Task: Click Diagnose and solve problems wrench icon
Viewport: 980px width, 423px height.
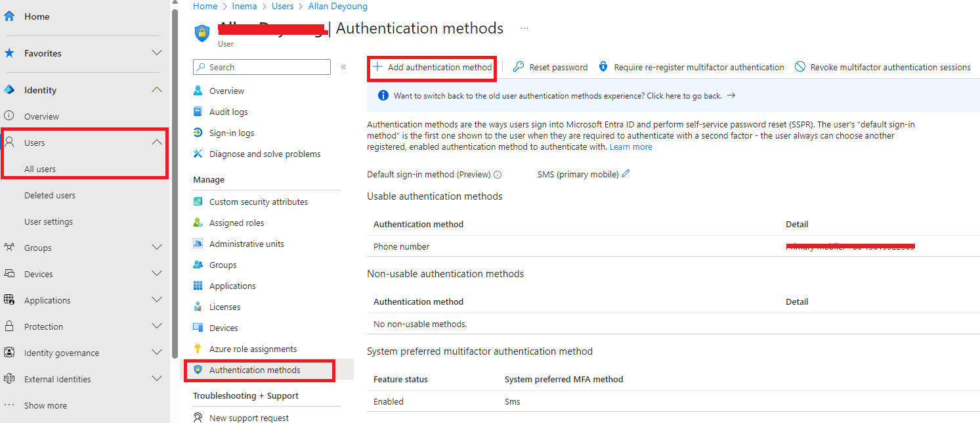Action: click(198, 153)
